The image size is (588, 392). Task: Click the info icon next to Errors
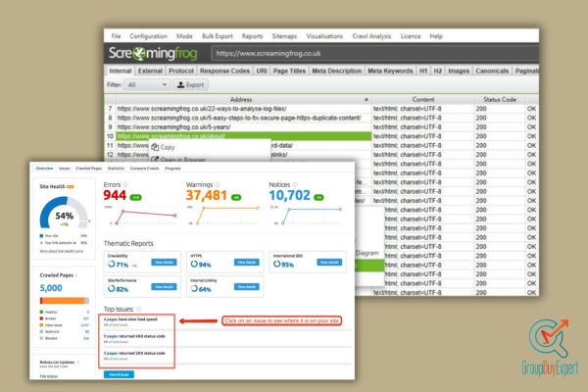pos(125,184)
